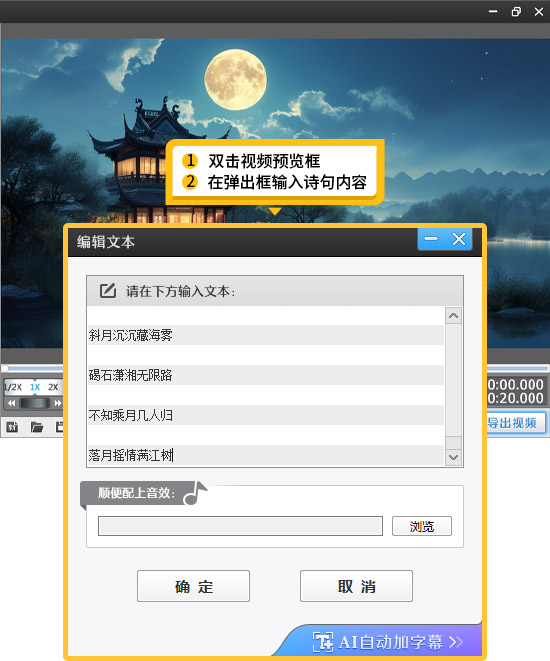Image resolution: width=550 pixels, height=661 pixels.
Task: Click the fast-forward double-arrow button
Action: point(57,403)
